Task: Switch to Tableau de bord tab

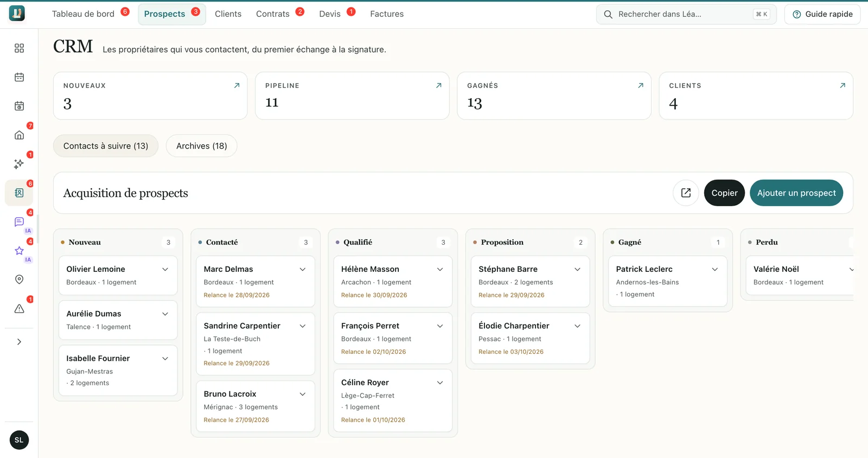Action: (83, 14)
